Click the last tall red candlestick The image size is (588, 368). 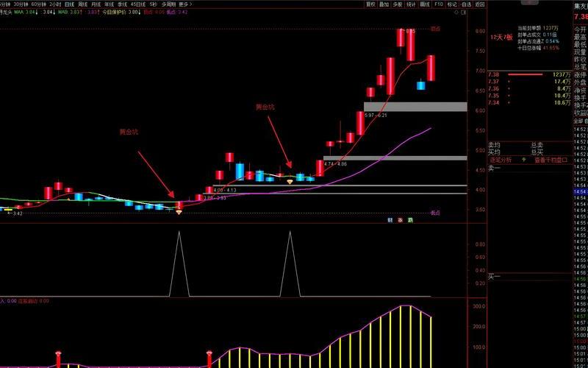point(431,68)
